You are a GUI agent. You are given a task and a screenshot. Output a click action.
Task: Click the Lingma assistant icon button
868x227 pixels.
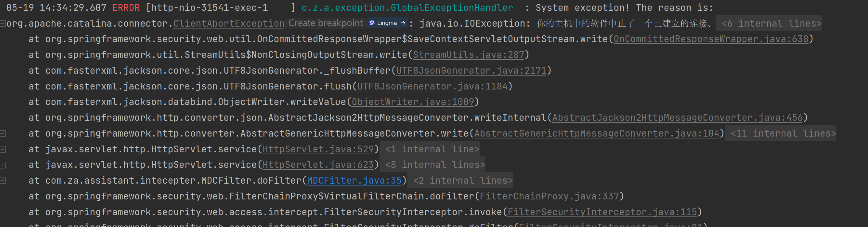point(387,23)
